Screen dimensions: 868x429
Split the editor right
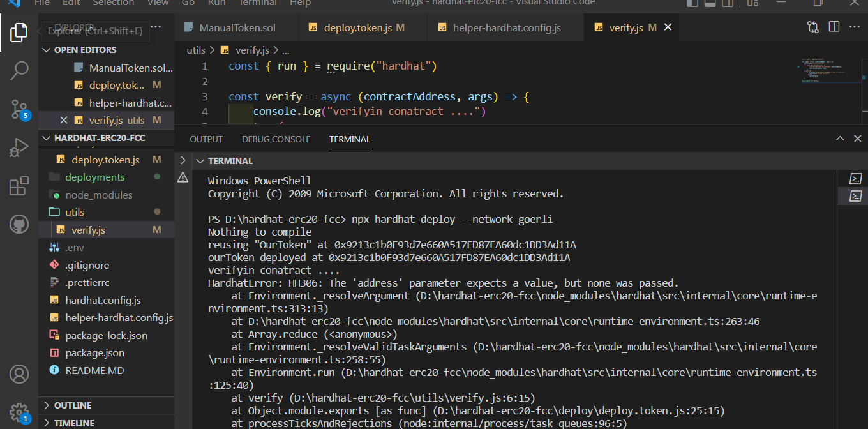click(x=834, y=27)
